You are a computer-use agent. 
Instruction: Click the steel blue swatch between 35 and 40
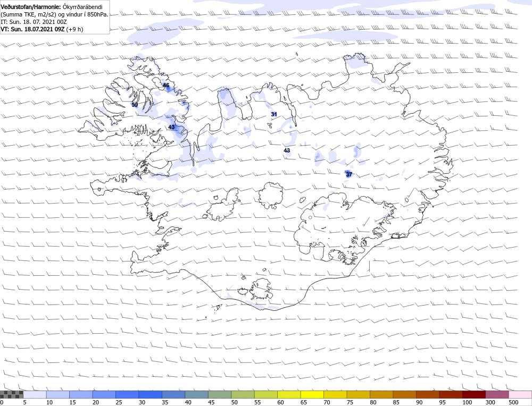(174, 394)
